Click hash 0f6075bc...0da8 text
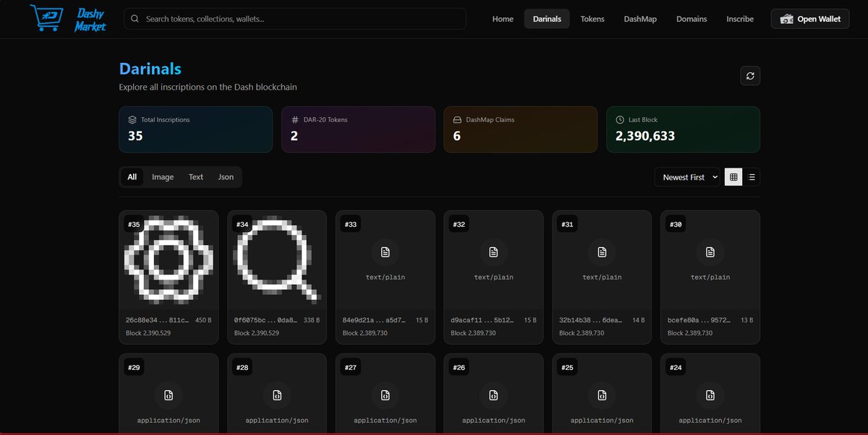 265,319
